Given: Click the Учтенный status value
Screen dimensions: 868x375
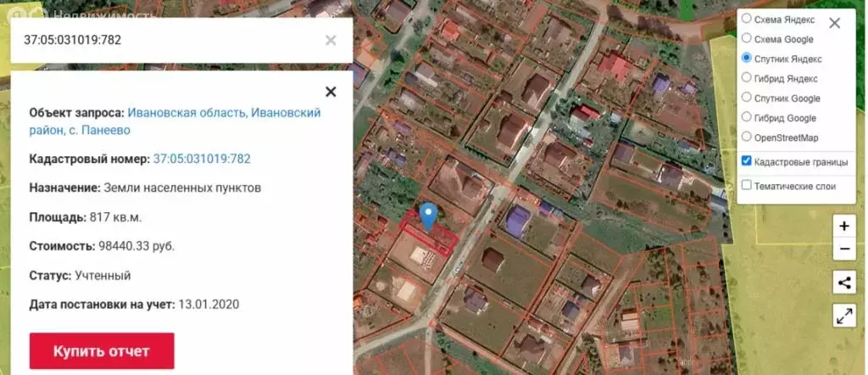Looking at the screenshot, I should pos(103,276).
